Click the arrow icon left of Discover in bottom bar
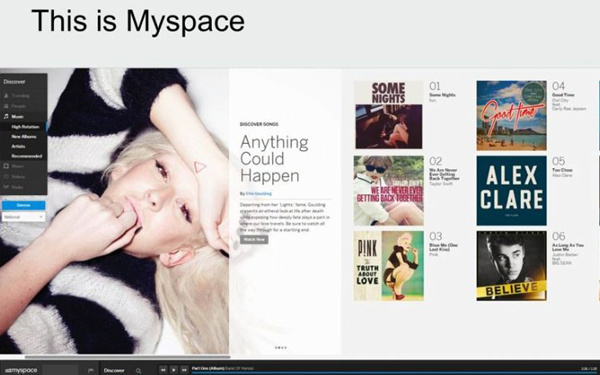The height and width of the screenshot is (375, 600). [91, 370]
